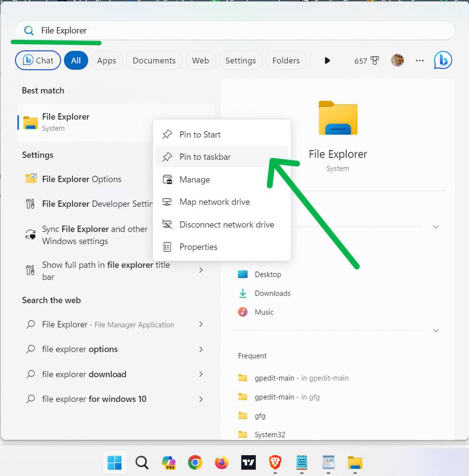Open Properties from the context menu
The image size is (469, 476).
pyautogui.click(x=222, y=247)
